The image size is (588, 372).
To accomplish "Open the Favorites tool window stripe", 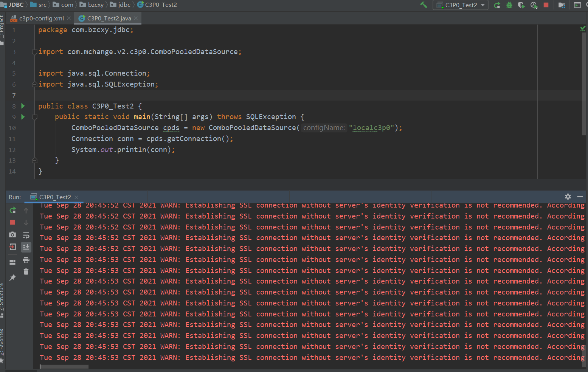I will (x=2, y=346).
